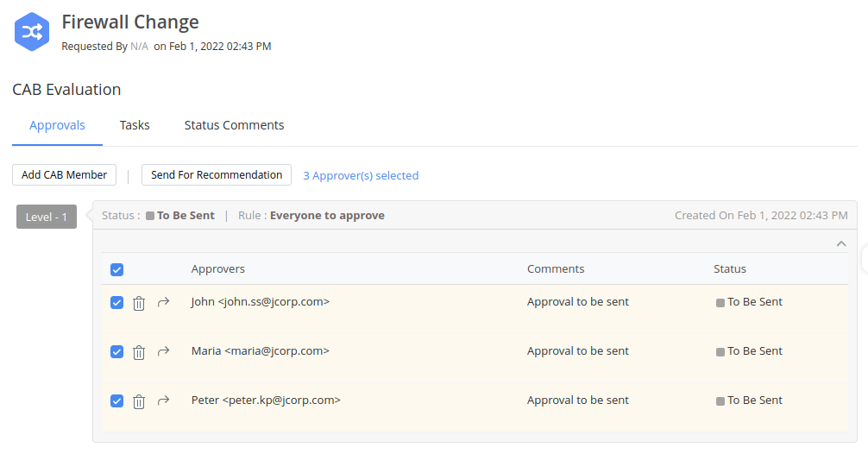Uncheck the select-all approvers checkbox
868x473 pixels.
point(117,269)
